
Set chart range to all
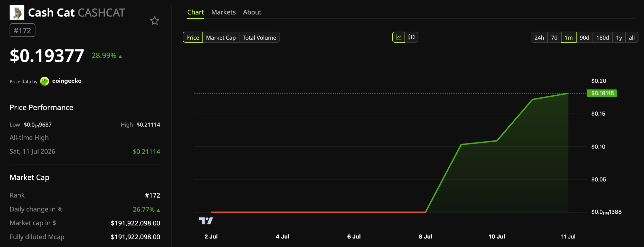click(632, 37)
